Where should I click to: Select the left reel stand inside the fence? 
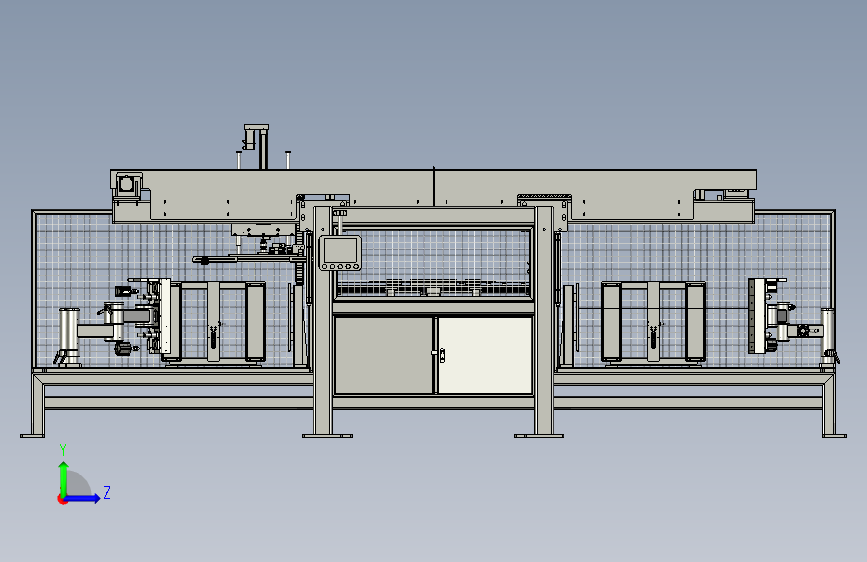pos(214,324)
